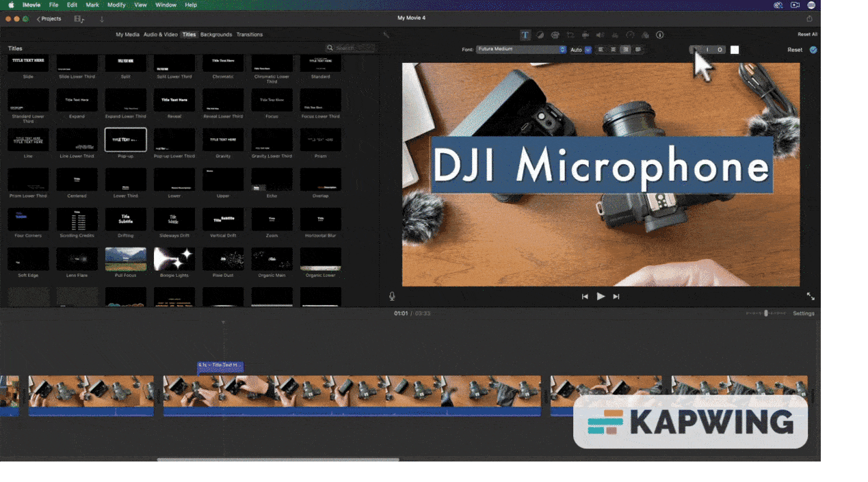This screenshot has height=482, width=868.
Task: Open the Stabilization camera icon
Action: 586,35
